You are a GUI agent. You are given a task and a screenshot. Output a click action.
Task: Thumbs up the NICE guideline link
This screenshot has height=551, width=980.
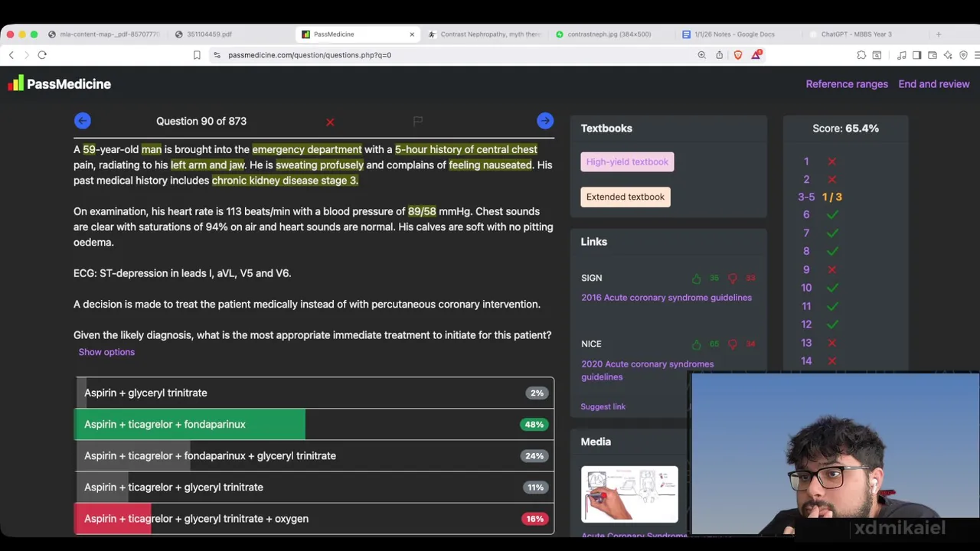point(696,344)
